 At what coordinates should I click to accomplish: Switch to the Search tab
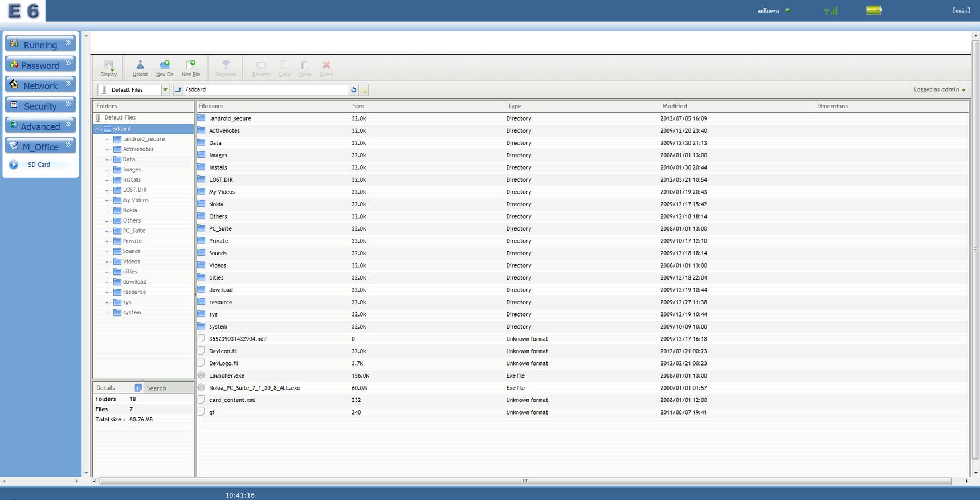156,388
